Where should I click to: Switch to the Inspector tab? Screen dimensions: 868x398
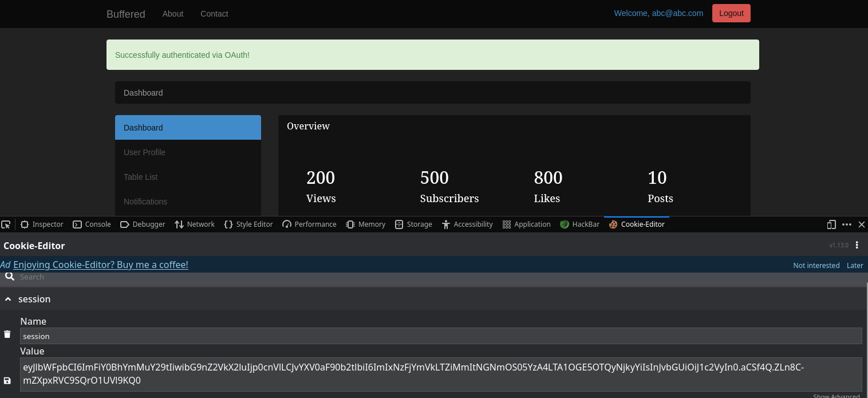coord(42,224)
